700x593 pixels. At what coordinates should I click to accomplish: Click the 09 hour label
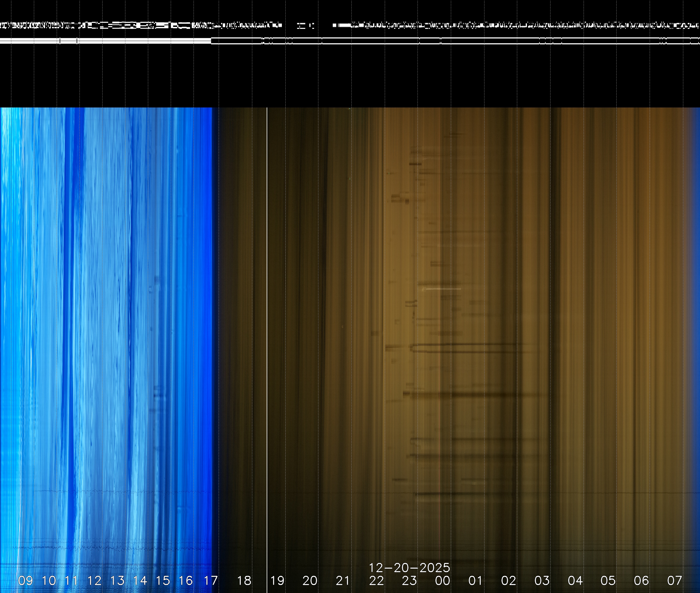click(26, 580)
